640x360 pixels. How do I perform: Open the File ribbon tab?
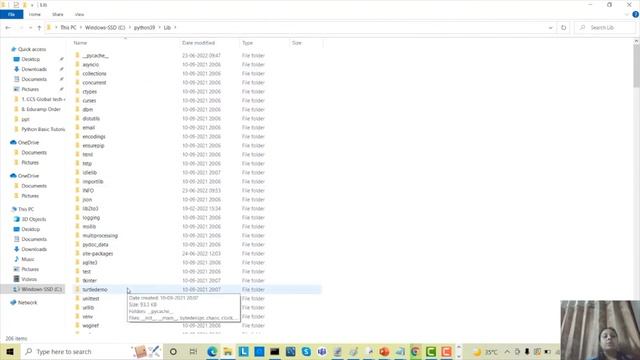click(x=11, y=14)
